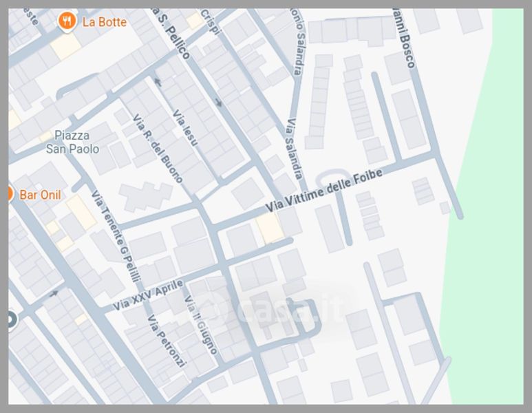Click the Via Vittime delle Foibe label
This screenshot has width=532, height=413.
[x=323, y=190]
